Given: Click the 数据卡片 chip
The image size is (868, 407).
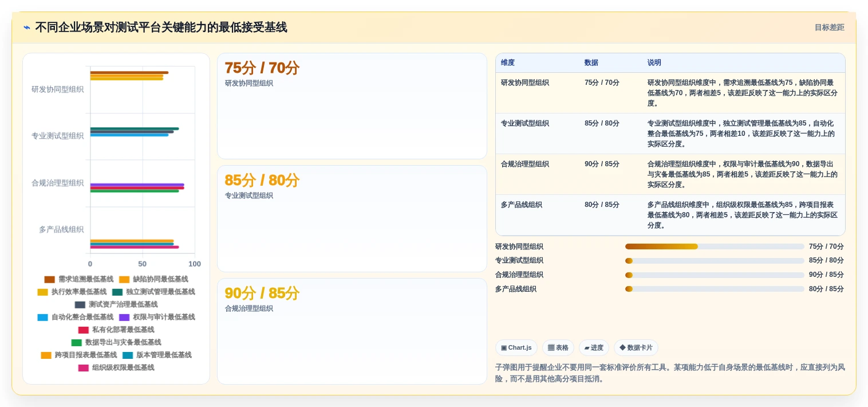Looking at the screenshot, I should point(636,348).
